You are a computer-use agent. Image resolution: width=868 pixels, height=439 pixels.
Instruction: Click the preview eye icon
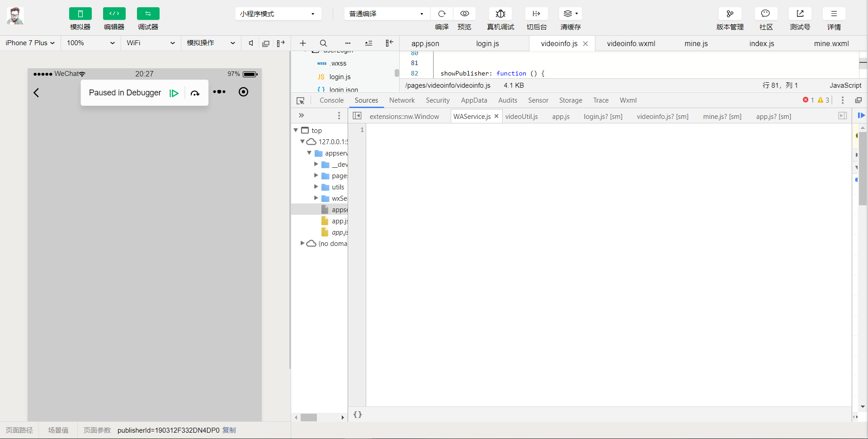464,14
